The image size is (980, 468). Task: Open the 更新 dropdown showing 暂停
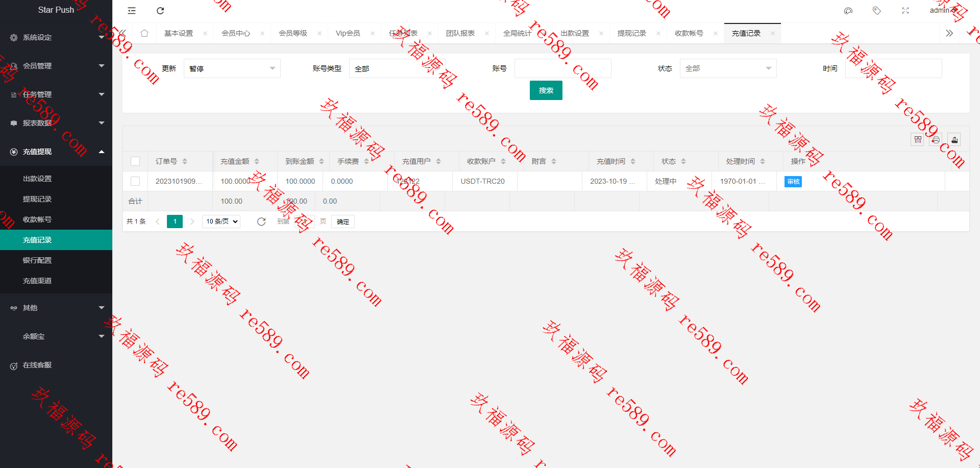pos(232,68)
